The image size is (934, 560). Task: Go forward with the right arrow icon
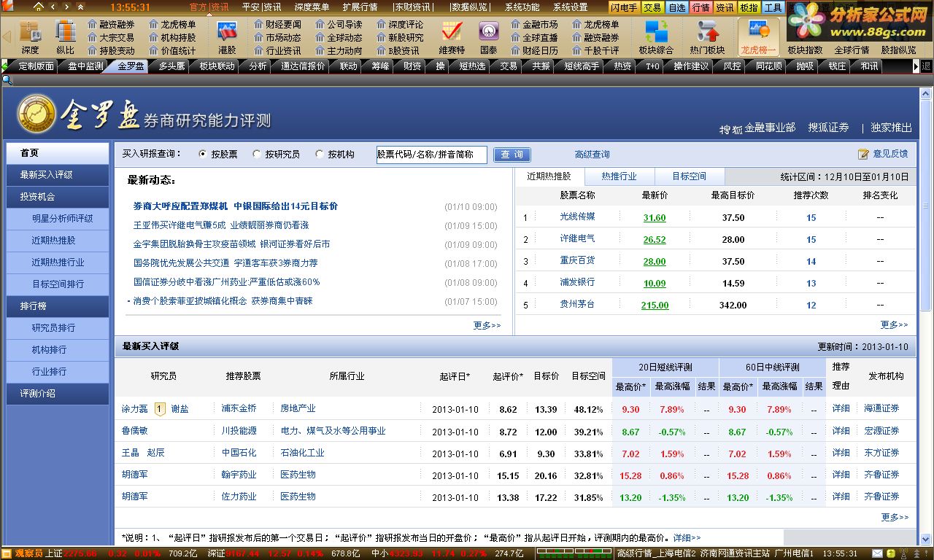pos(67,7)
